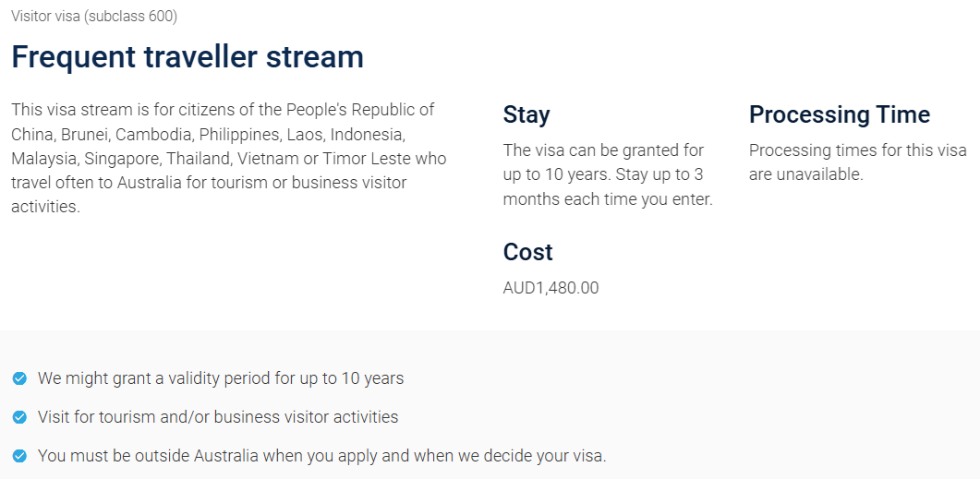
Task: Click the 'Cost' heading
Action: click(527, 252)
